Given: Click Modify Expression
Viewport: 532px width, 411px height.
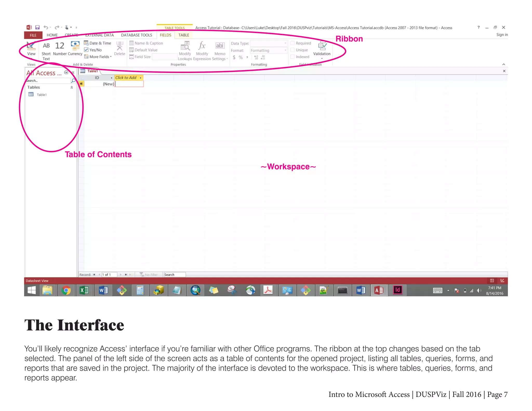Looking at the screenshot, I should 202,51.
